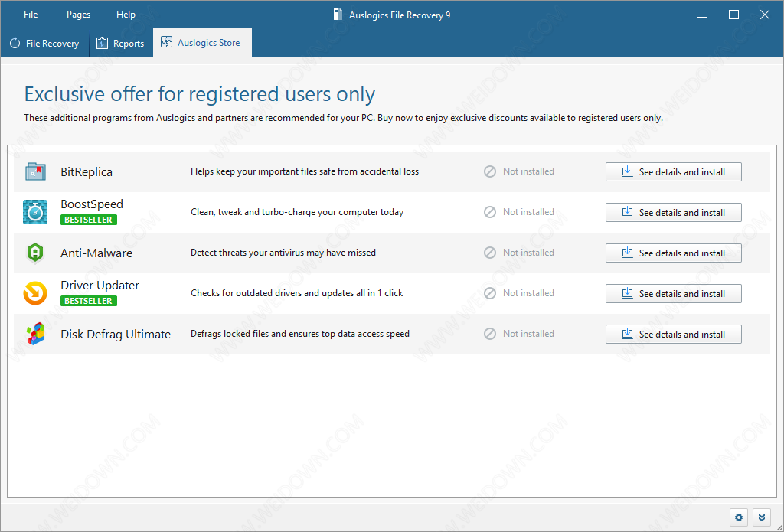Minimize the Auslogics File Recovery window
784x532 pixels.
[702, 15]
